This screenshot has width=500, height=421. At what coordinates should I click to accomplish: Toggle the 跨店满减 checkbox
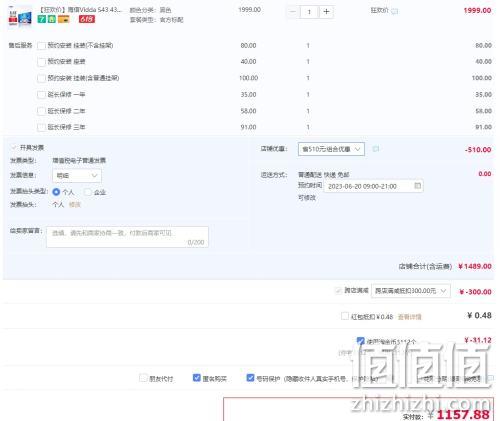[x=338, y=291]
